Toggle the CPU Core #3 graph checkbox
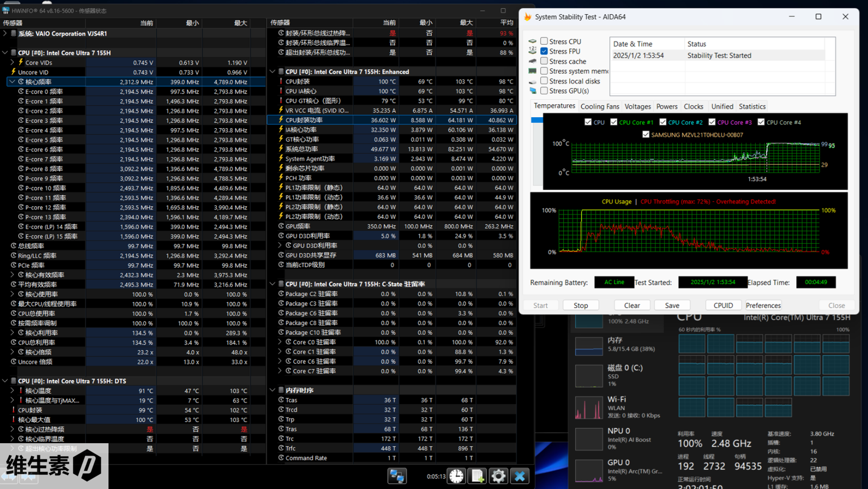The image size is (868, 489). [x=712, y=122]
